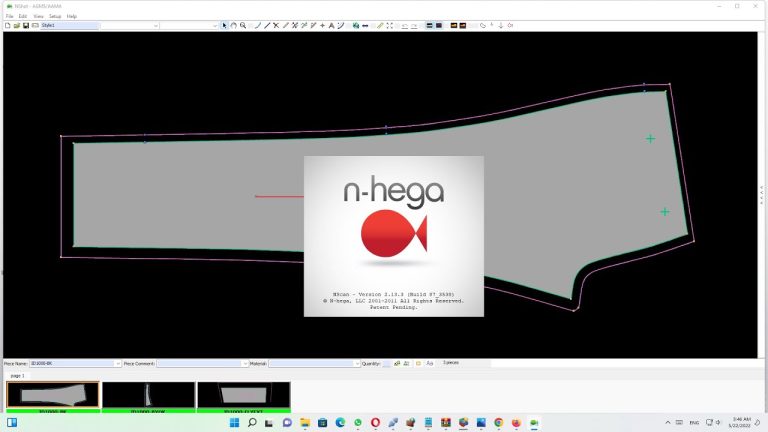Dismiss the n-hega splash screen
Viewport: 768px width, 432px height.
tap(394, 236)
